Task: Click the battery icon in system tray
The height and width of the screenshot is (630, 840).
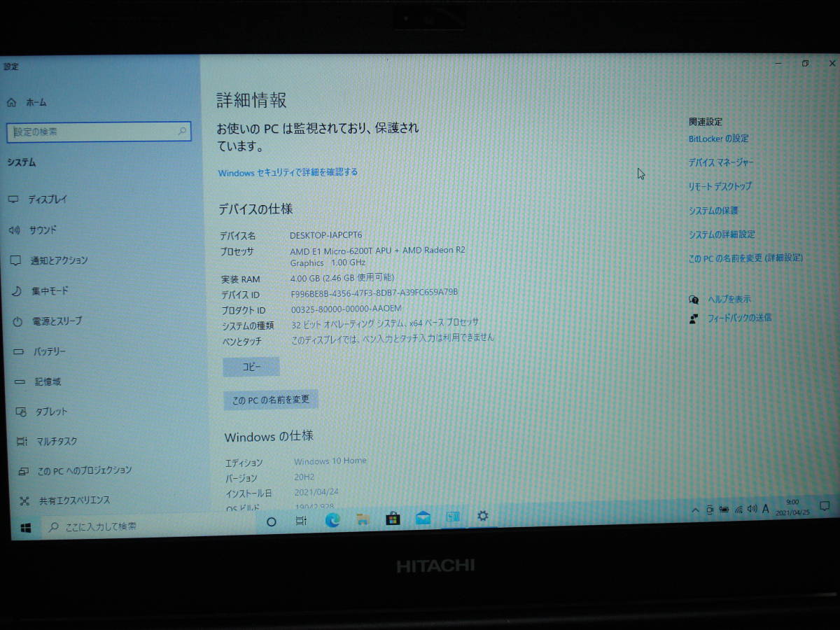Action: [x=724, y=510]
